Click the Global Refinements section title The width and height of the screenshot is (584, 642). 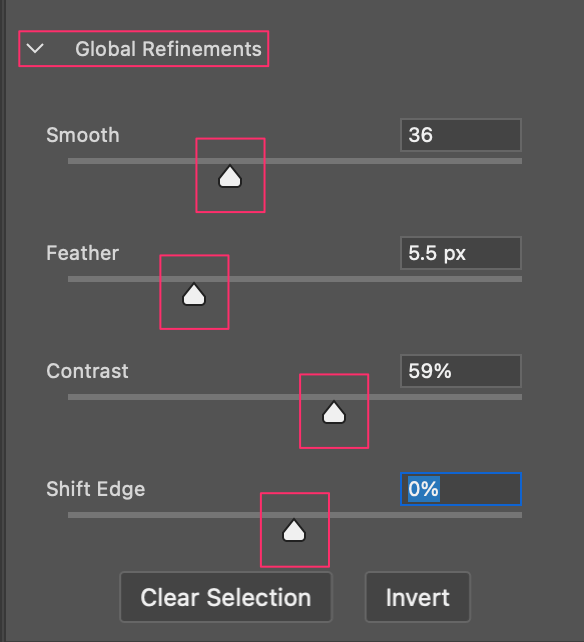[168, 49]
